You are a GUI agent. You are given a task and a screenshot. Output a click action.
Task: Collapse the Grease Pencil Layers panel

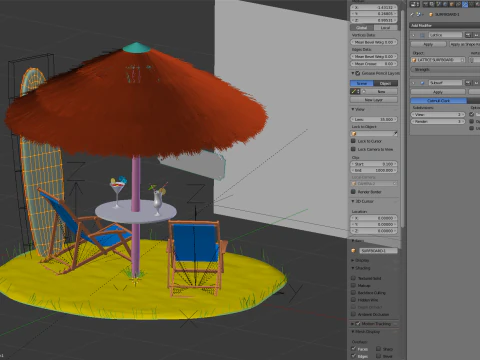click(353, 73)
